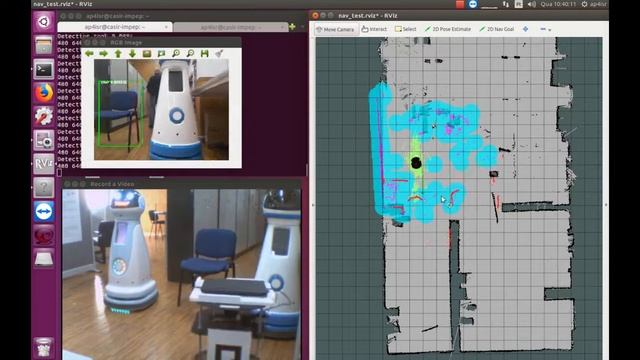Close the second terminal tab

282,27
